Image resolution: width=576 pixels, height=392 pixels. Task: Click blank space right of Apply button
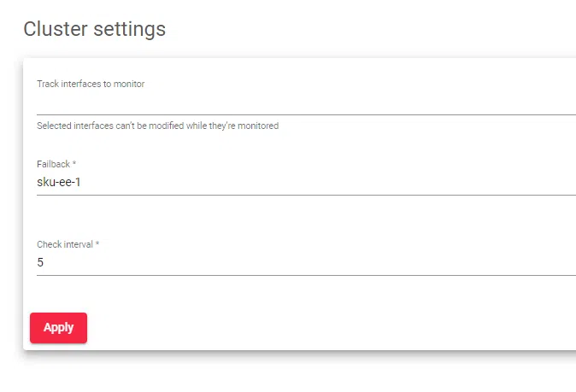299,328
